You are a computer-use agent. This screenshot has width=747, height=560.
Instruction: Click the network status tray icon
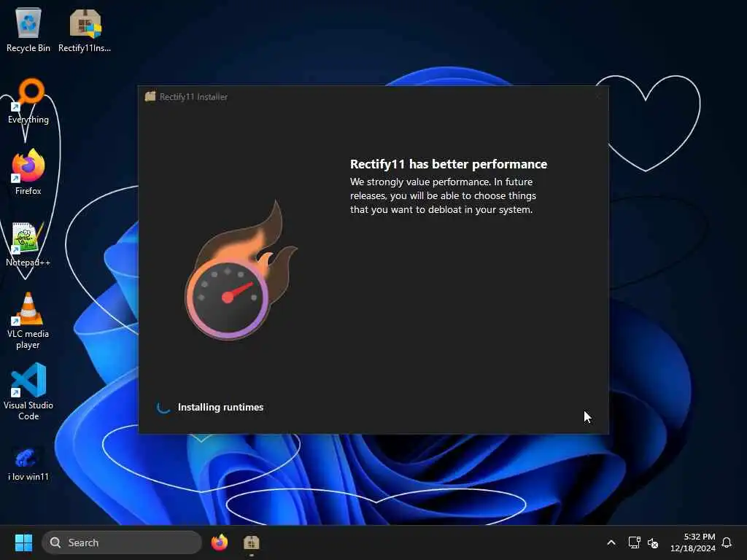634,542
